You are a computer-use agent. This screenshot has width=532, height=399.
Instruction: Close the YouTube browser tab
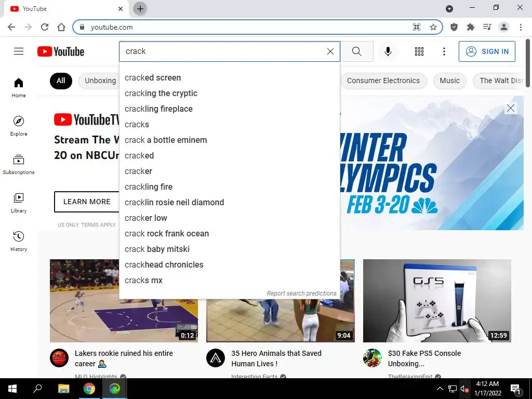121,9
